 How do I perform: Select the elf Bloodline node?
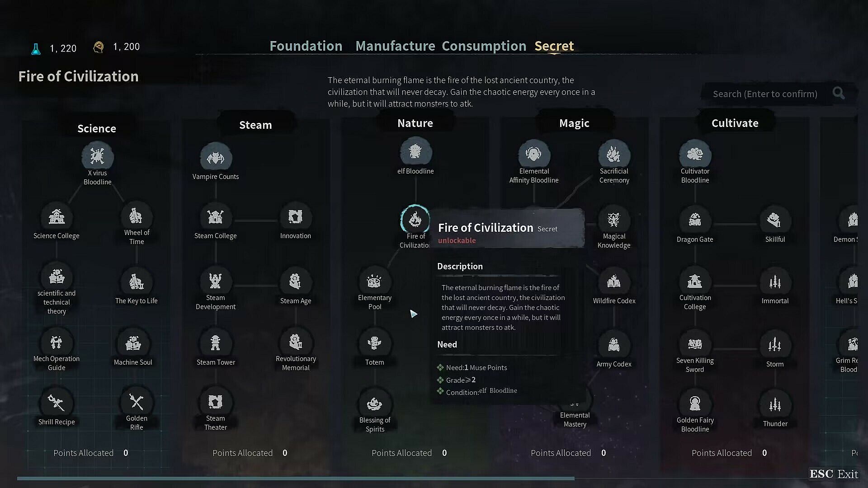[415, 152]
